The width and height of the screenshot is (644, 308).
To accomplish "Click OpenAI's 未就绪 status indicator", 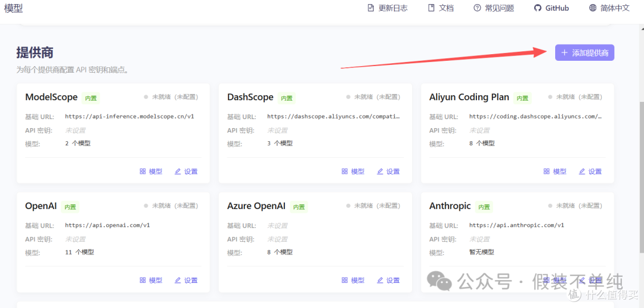I will [171, 206].
